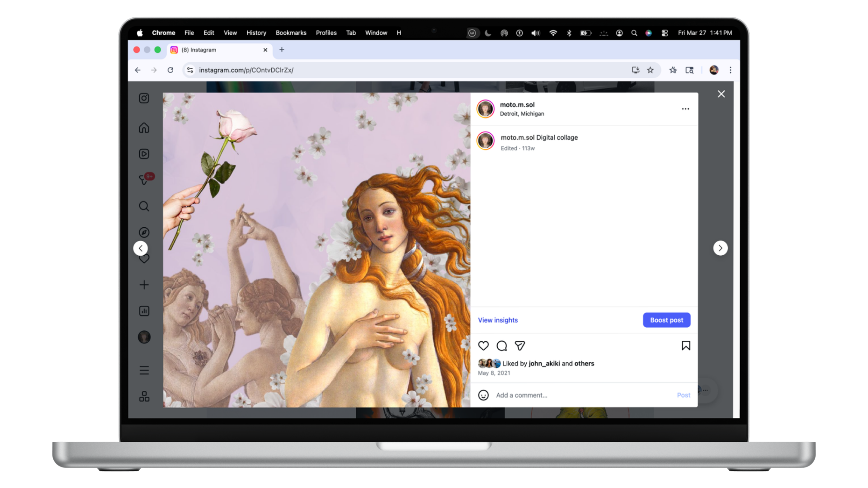This screenshot has width=868, height=488.
Task: Open the post's three-dots options menu
Action: [x=685, y=109]
